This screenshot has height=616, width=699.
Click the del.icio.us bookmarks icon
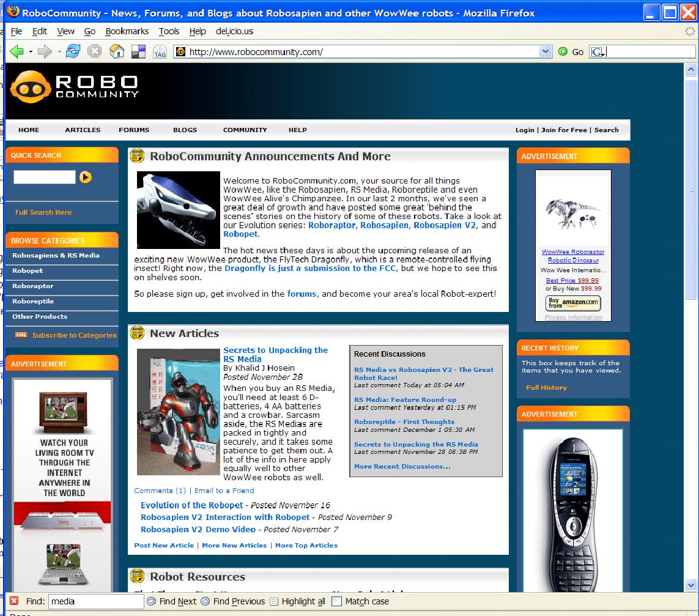click(x=138, y=52)
